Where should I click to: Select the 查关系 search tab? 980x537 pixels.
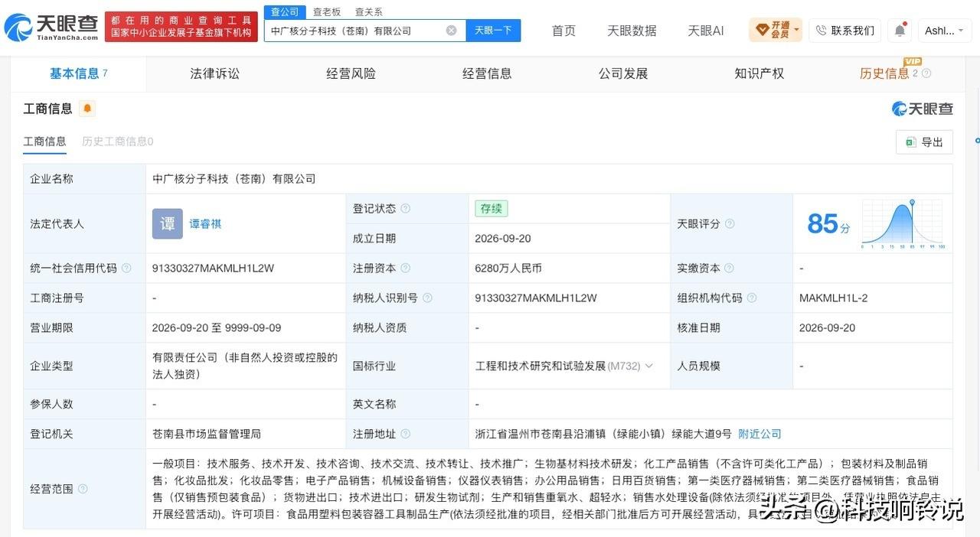point(369,11)
